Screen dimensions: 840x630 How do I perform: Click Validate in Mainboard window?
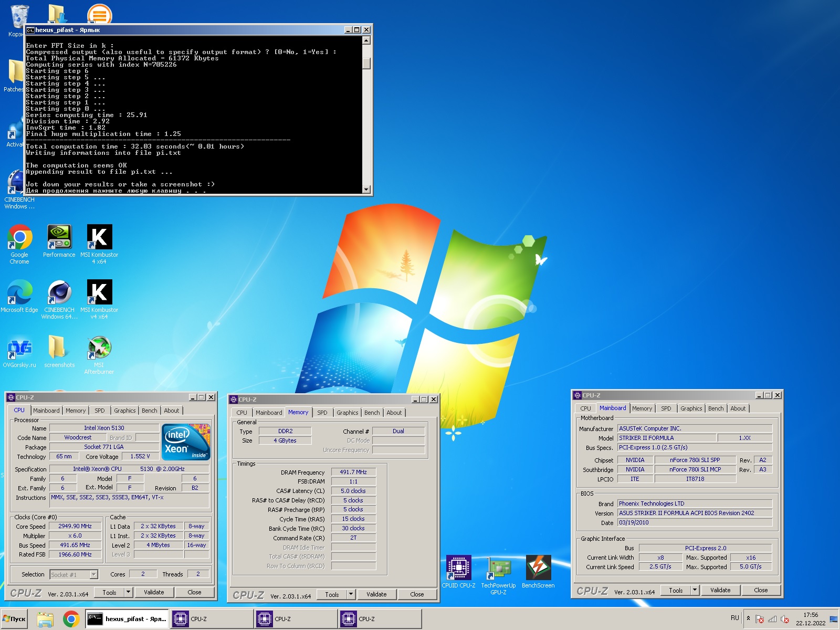point(720,590)
